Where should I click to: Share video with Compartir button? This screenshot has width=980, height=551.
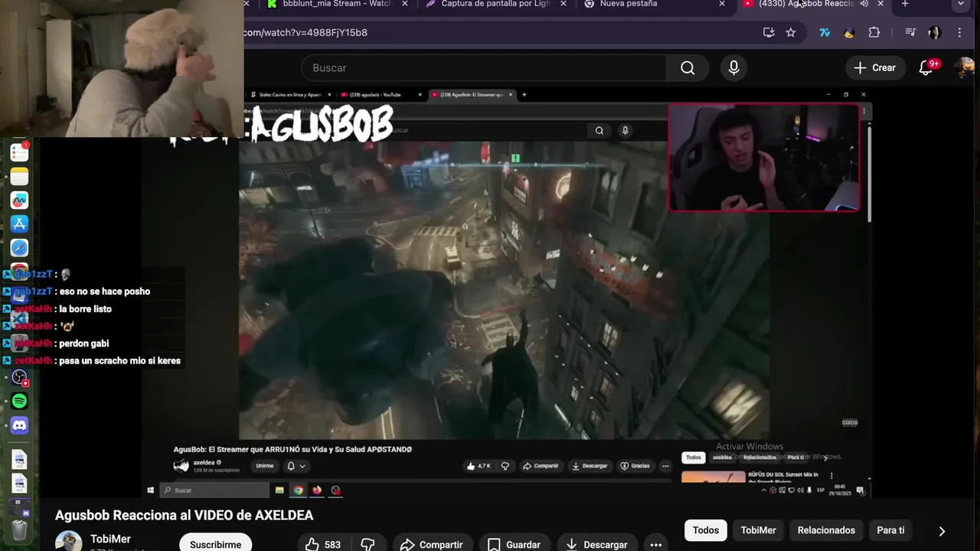pos(432,544)
